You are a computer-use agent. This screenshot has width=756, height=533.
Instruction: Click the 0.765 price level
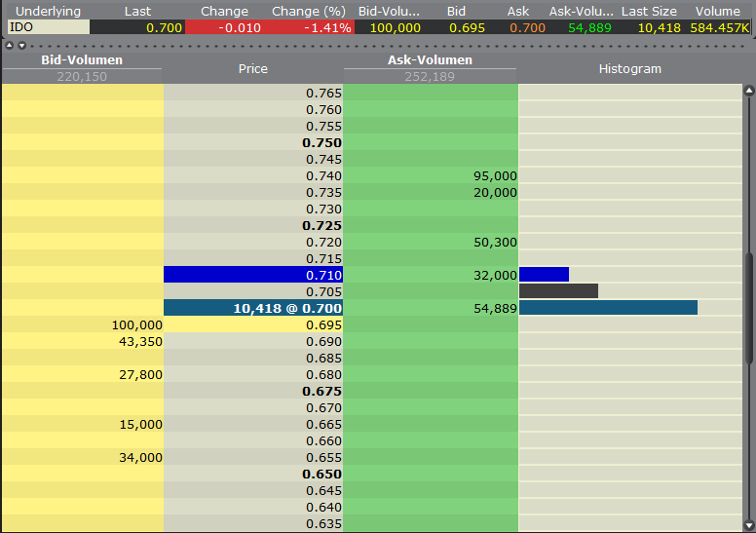324,94
